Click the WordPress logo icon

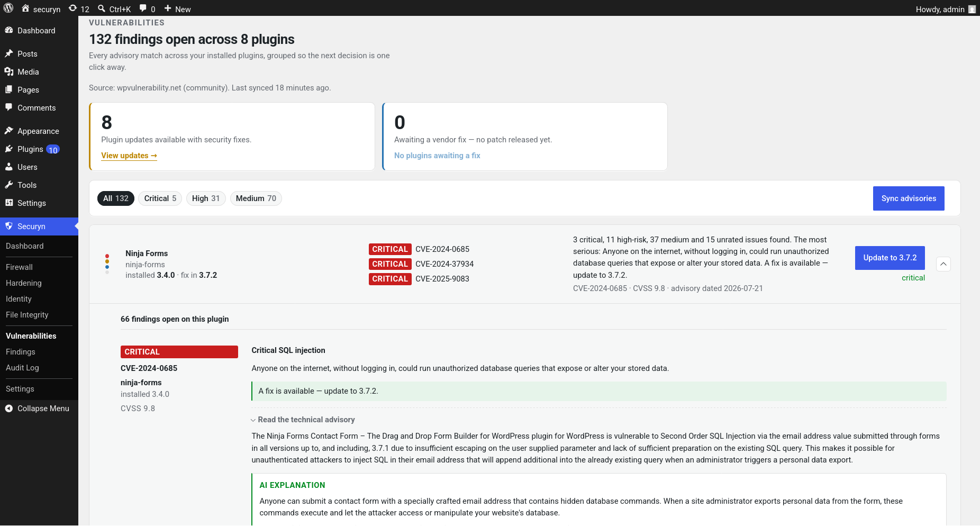[x=8, y=8]
